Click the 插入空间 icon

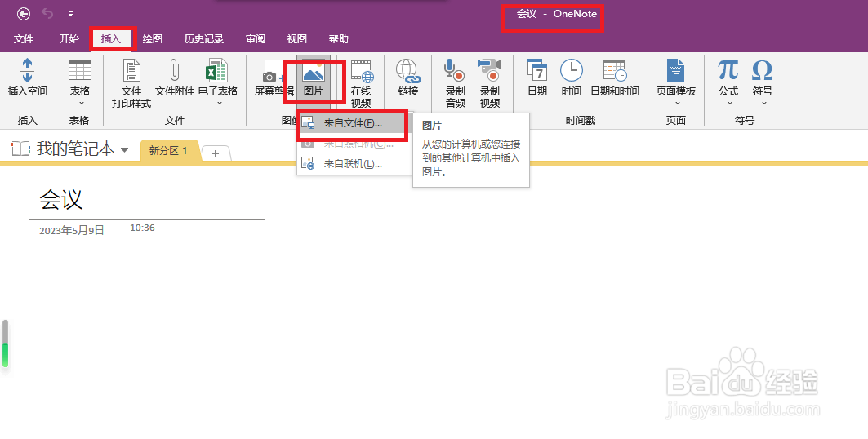pos(27,71)
